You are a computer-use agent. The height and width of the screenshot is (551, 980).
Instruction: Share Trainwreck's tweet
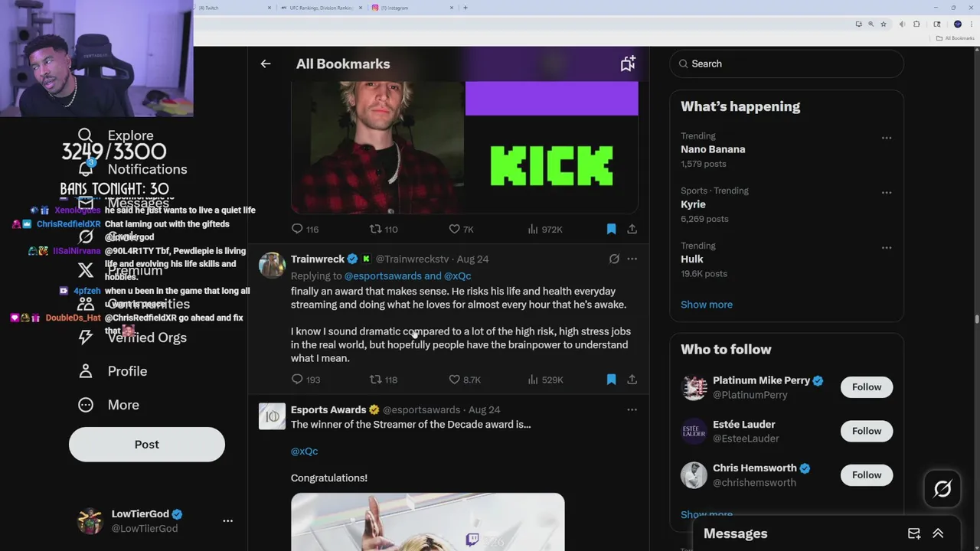pyautogui.click(x=632, y=380)
